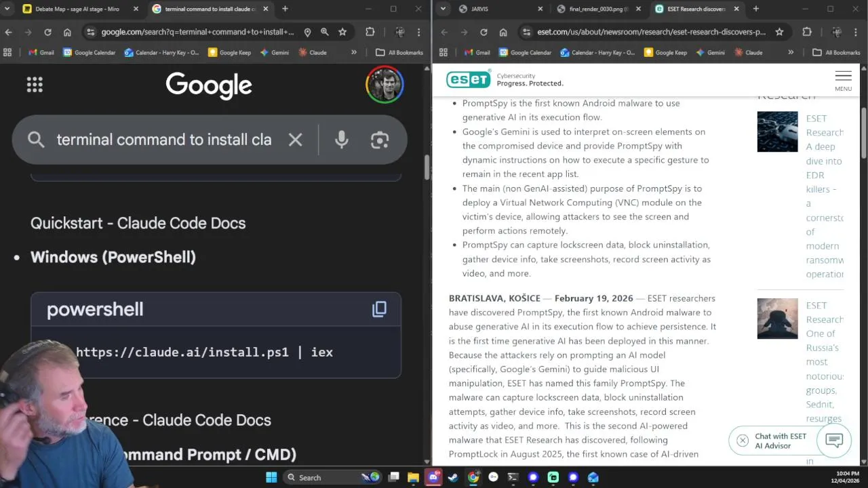Screen dimensions: 868x488
Task: Open the Google apps grid icon
Action: pyautogui.click(x=35, y=85)
